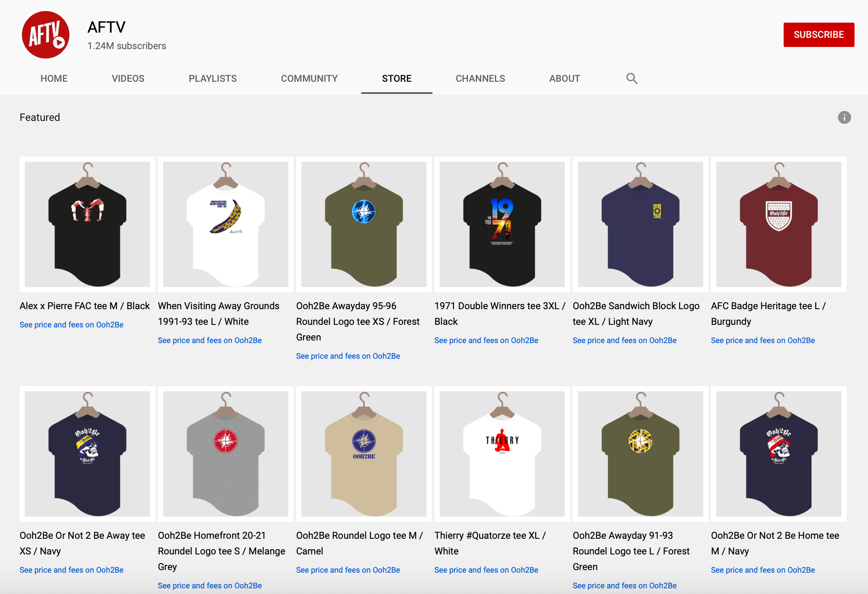868x594 pixels.
Task: Open the melange grey Homefront tee image
Action: (226, 454)
